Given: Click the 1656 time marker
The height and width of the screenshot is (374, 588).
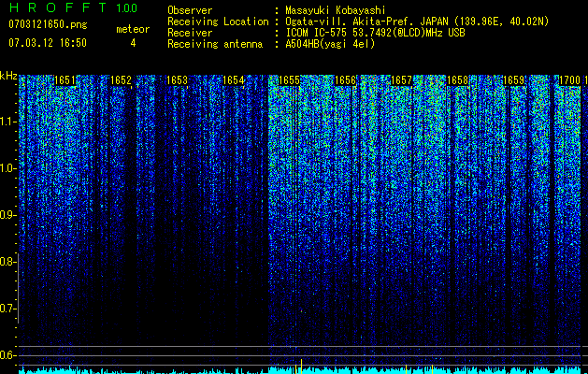Looking at the screenshot, I should point(345,80).
